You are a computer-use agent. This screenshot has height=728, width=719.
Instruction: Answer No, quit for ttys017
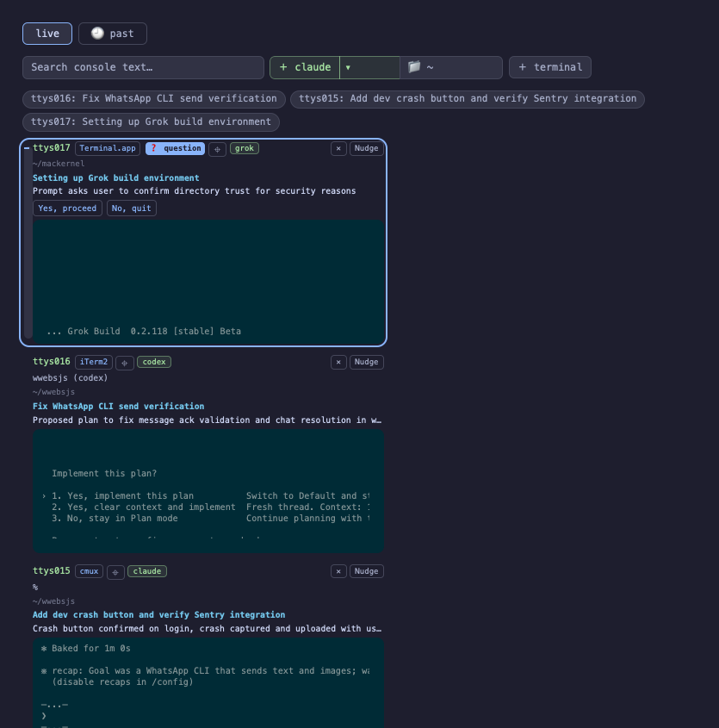click(132, 208)
